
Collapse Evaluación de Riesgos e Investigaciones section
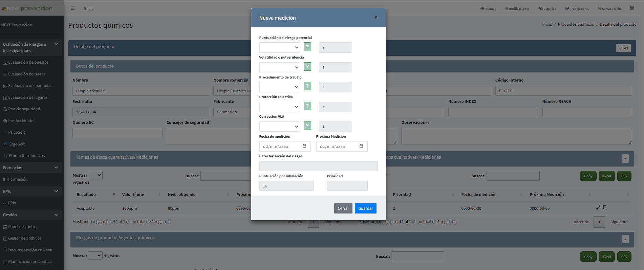click(31, 47)
